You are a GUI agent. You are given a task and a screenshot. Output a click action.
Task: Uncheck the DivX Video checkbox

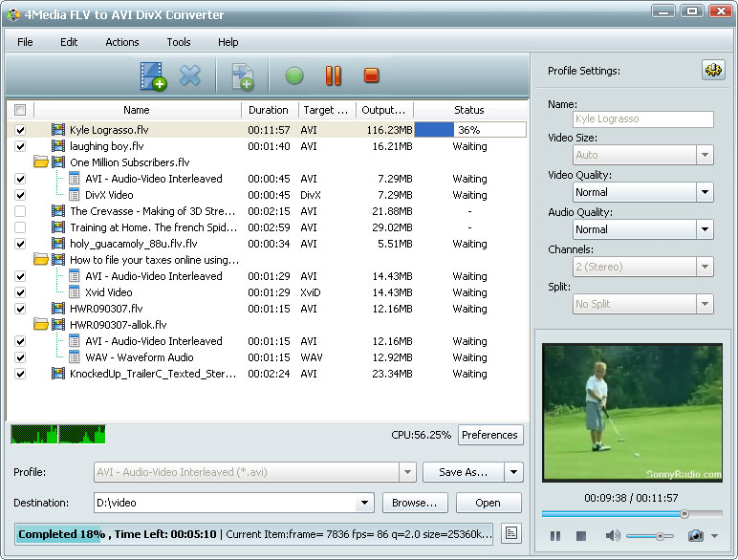tap(20, 195)
